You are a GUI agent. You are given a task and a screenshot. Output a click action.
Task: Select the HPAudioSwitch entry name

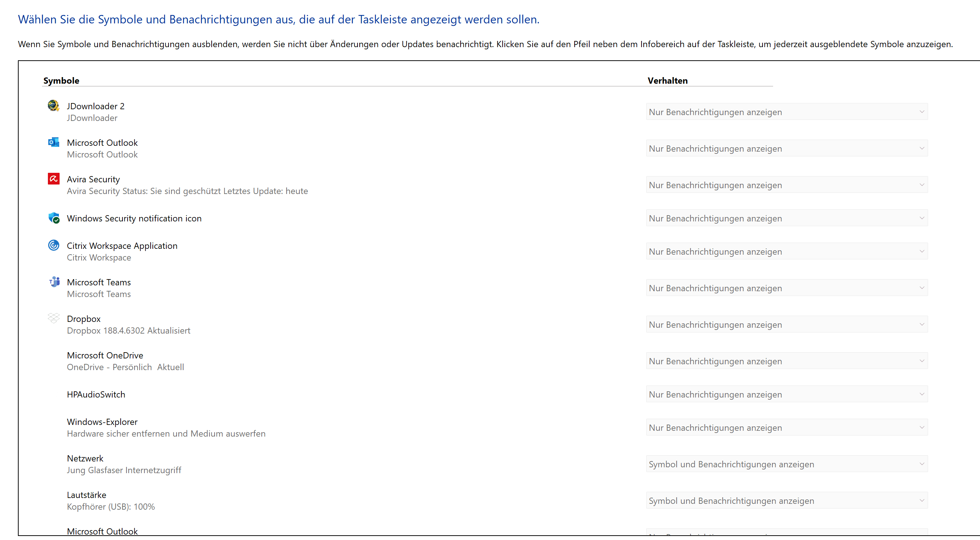coord(96,394)
